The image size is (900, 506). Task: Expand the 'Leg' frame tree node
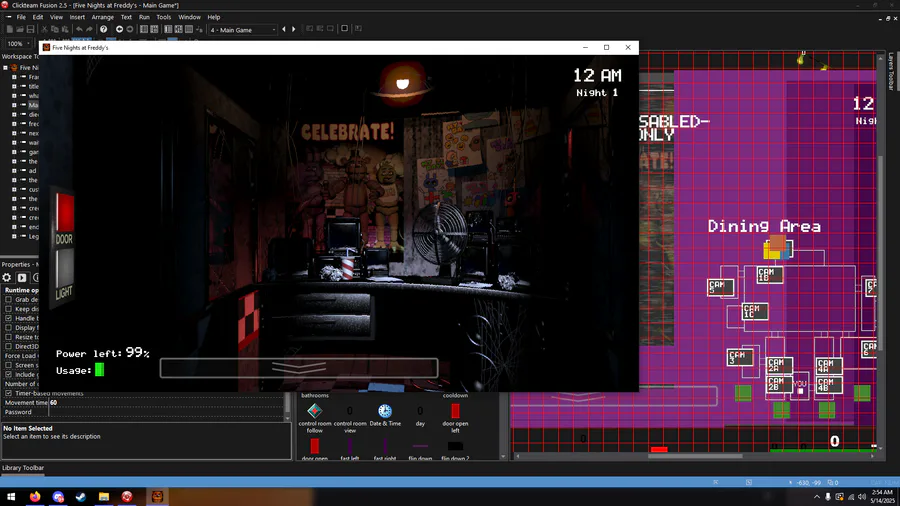[14, 236]
